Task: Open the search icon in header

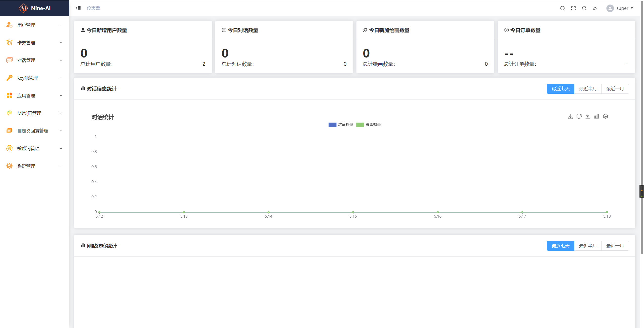Action: point(562,8)
